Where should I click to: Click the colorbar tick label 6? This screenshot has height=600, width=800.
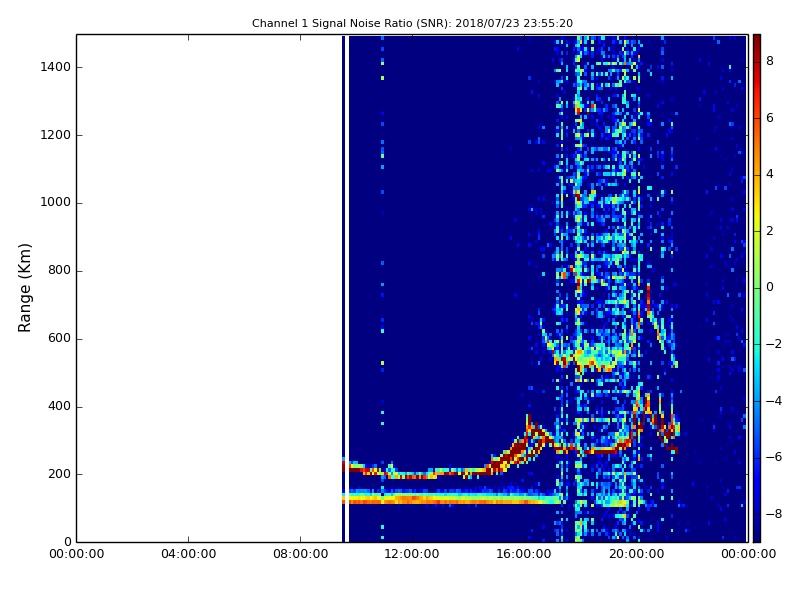[770, 118]
